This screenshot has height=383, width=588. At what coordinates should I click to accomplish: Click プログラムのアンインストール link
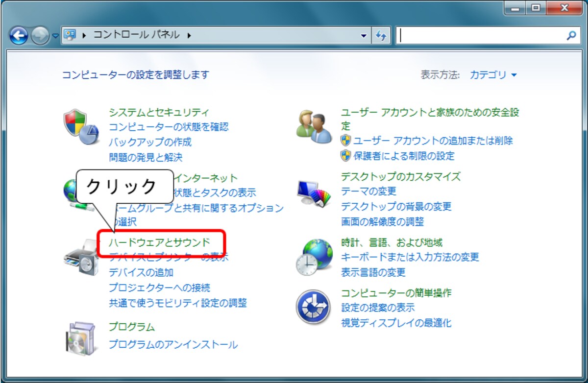point(173,344)
